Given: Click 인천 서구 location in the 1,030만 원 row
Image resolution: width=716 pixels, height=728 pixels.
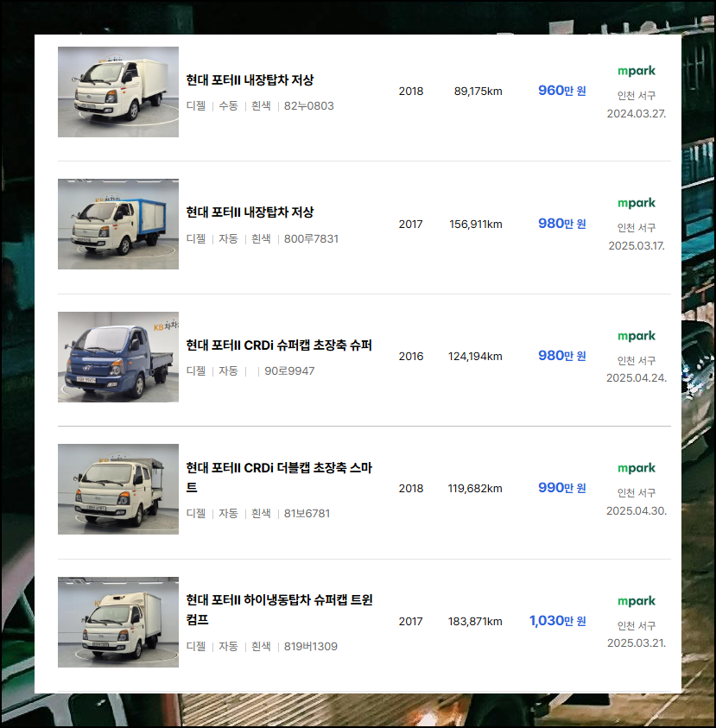Looking at the screenshot, I should coord(637,626).
